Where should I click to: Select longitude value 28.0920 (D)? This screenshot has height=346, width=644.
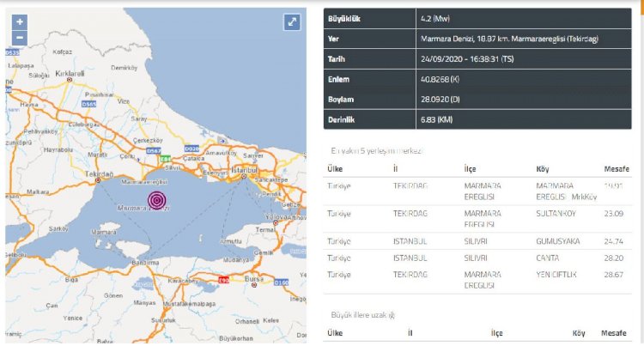[440, 100]
